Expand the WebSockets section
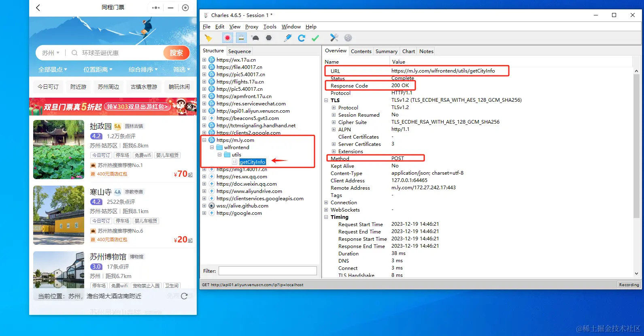644x336 pixels. 326,210
